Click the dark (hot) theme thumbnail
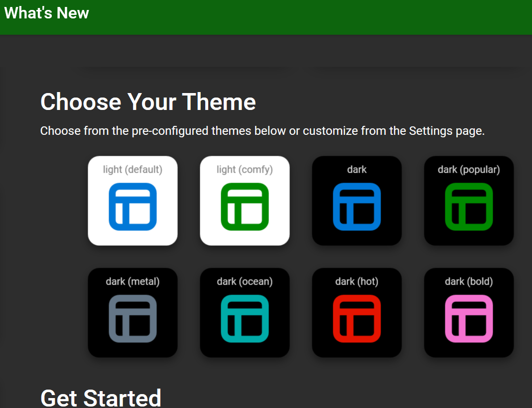The width and height of the screenshot is (532, 408). [357, 318]
